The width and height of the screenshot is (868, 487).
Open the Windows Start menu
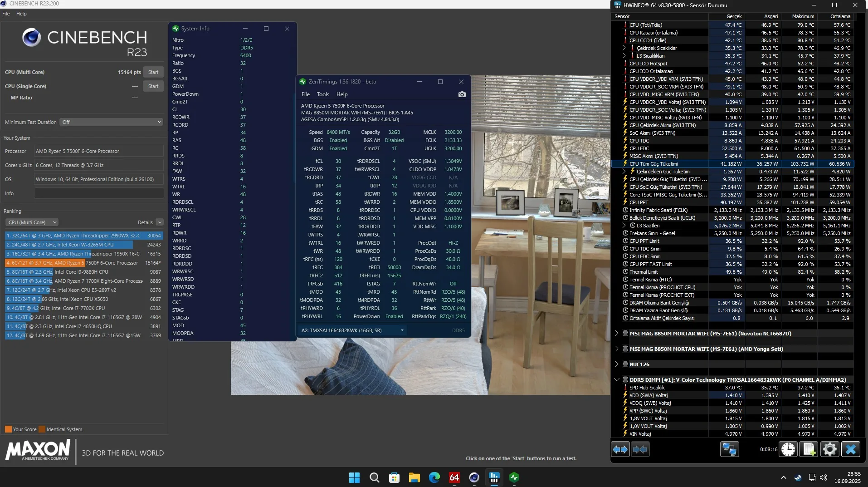click(354, 477)
